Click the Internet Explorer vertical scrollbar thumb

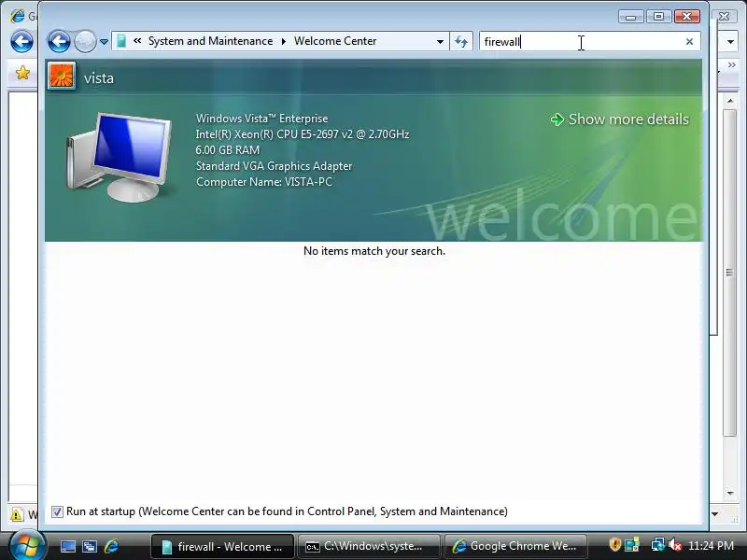(x=729, y=273)
